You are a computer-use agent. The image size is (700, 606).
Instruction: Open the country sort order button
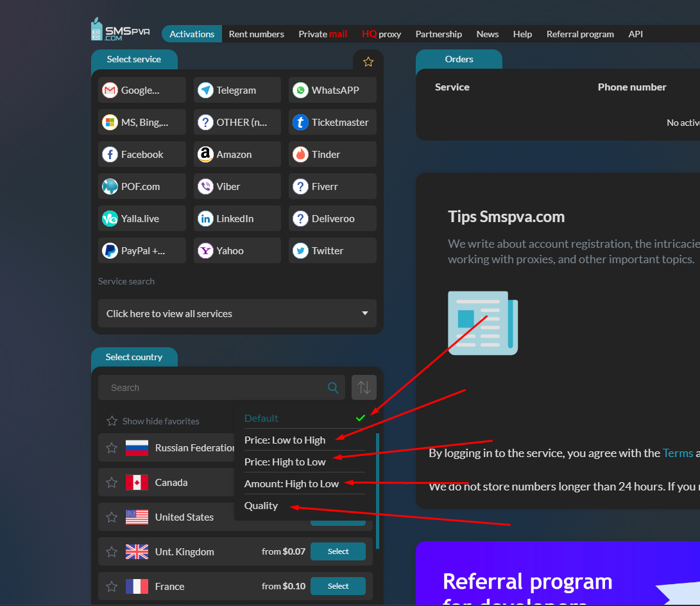(364, 388)
